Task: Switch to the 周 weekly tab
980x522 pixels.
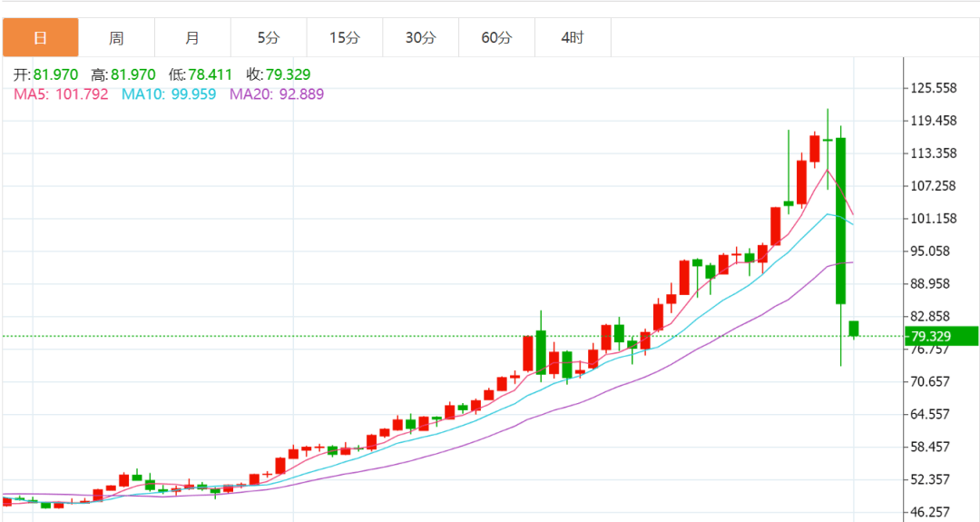Action: pyautogui.click(x=116, y=38)
